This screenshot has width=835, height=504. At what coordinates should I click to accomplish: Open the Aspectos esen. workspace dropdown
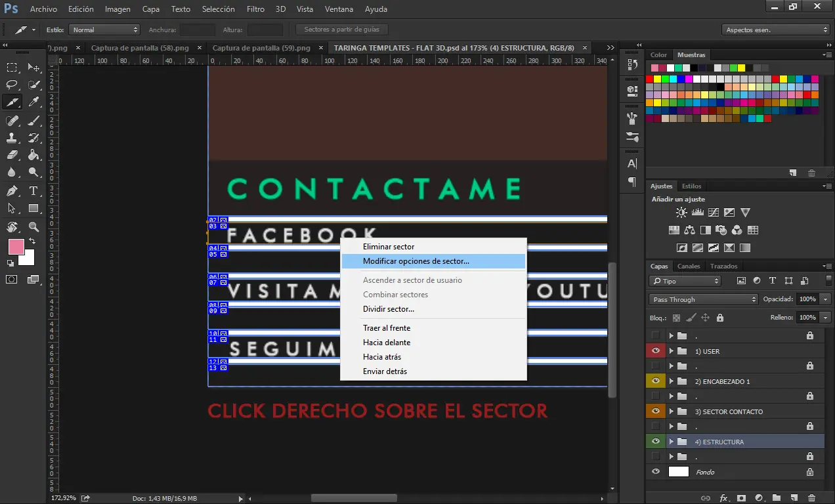click(x=777, y=30)
